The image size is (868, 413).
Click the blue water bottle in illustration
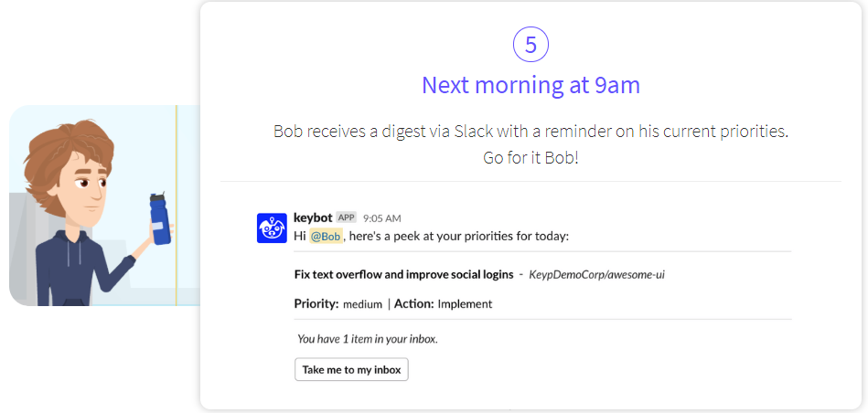point(160,218)
